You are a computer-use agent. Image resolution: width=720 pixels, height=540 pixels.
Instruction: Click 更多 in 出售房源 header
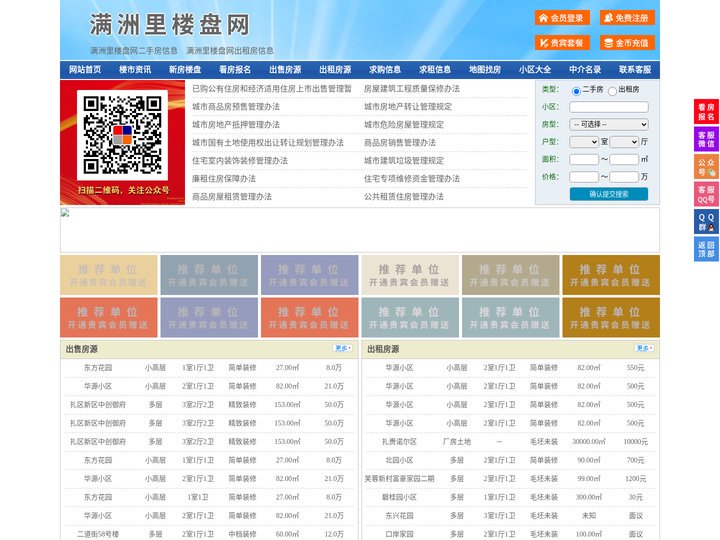tap(343, 348)
